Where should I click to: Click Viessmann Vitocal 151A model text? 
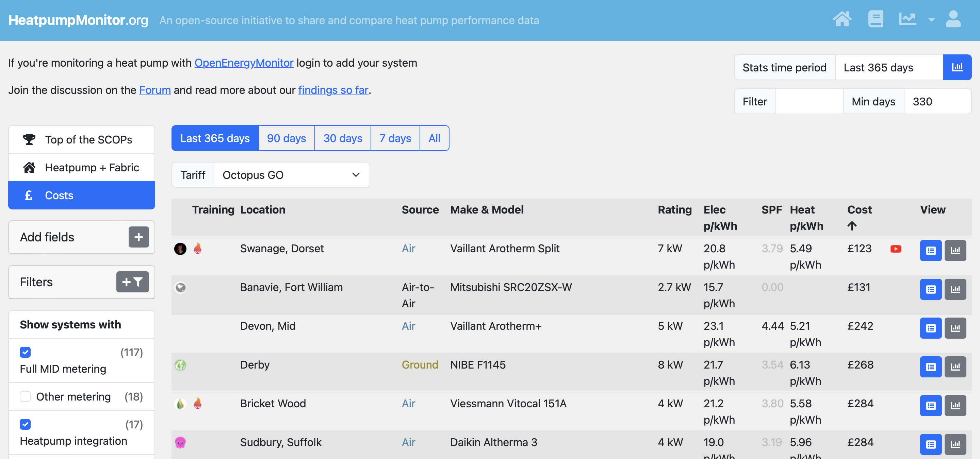(x=508, y=404)
